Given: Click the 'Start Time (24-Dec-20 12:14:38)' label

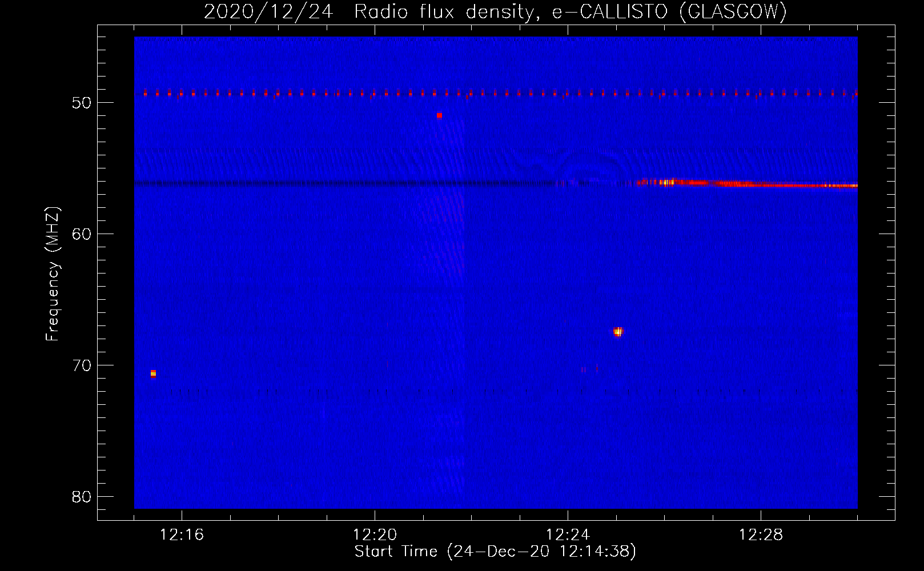Looking at the screenshot, I should [495, 552].
